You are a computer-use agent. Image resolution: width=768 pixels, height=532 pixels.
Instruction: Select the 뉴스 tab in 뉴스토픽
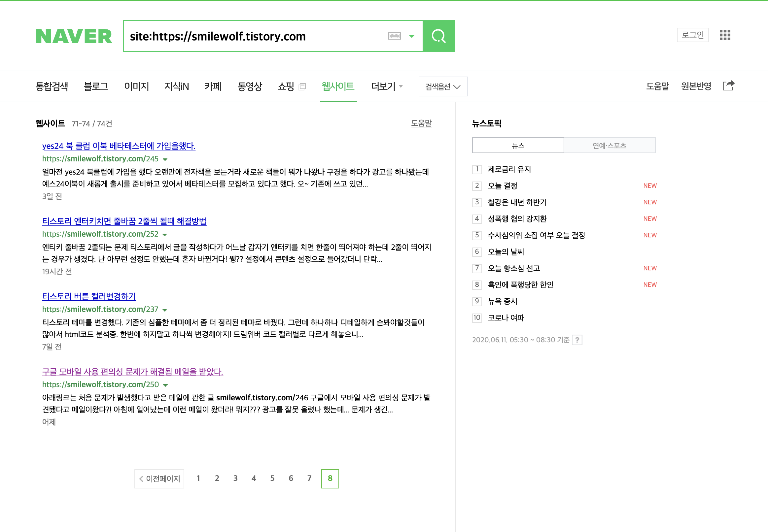pos(518,145)
